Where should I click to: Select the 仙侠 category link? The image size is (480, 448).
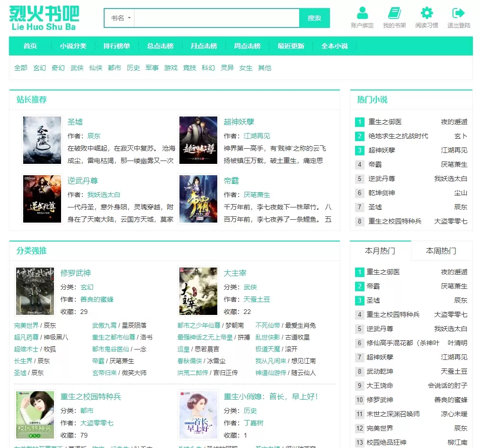(x=96, y=68)
